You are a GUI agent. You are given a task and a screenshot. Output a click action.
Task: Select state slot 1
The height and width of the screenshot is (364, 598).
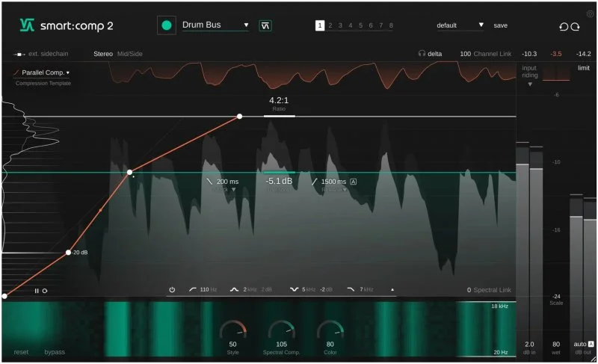[x=320, y=25]
